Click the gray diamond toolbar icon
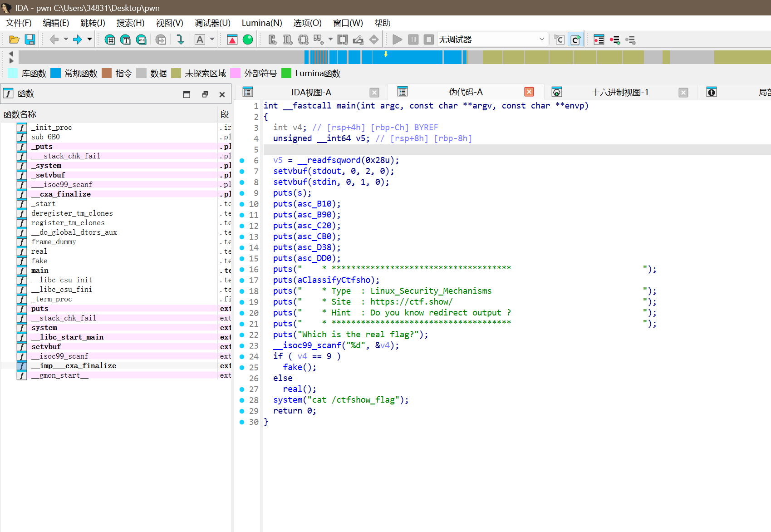Image resolution: width=771 pixels, height=532 pixels. (374, 40)
